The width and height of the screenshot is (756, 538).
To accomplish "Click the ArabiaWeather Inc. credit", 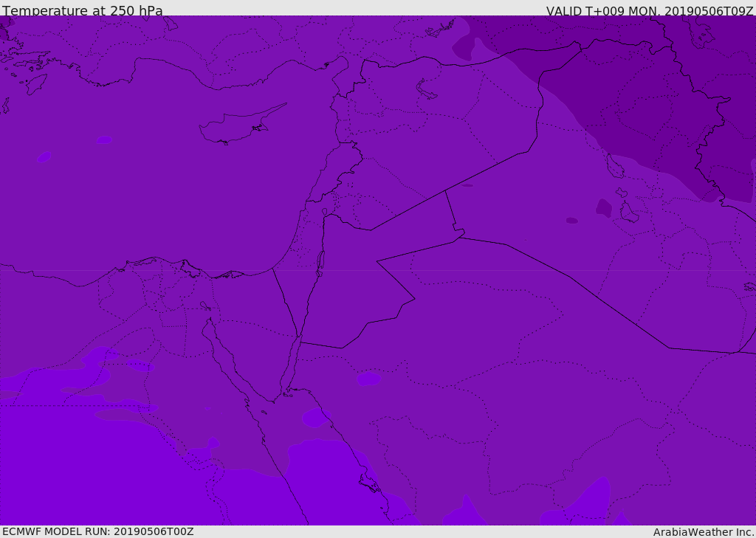I will click(704, 532).
